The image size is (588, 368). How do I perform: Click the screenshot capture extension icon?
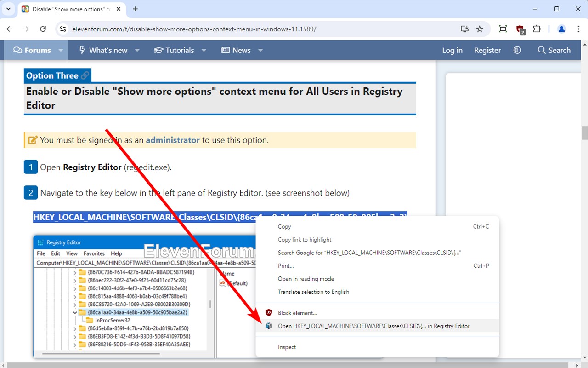pos(503,29)
